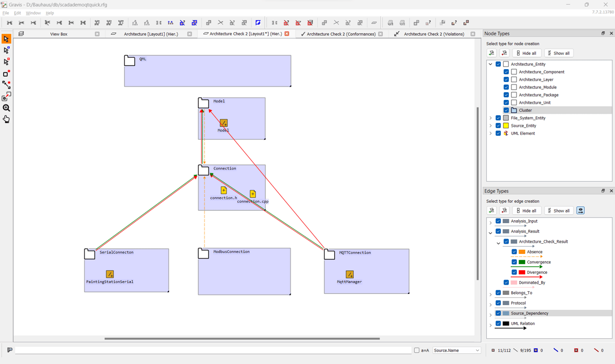Select the arrow pointer tool in left sidebar
Image resolution: width=615 pixels, height=364 pixels.
(6, 39)
